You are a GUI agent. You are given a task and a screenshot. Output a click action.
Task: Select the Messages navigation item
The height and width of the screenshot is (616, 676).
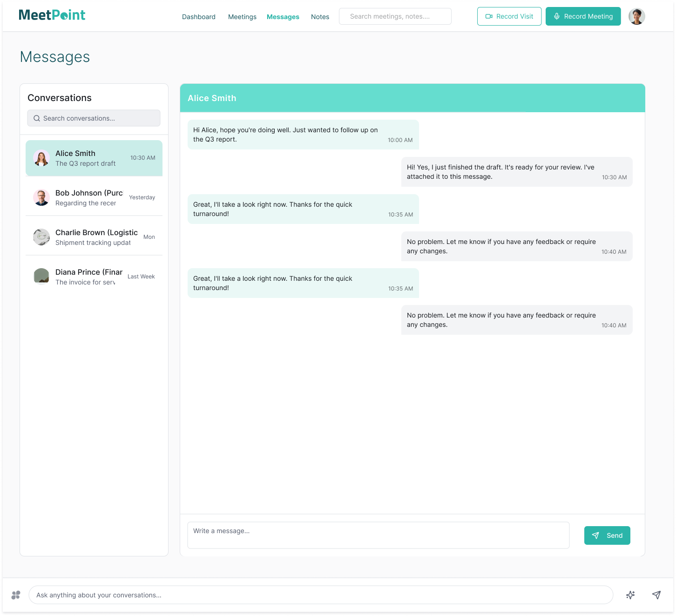coord(283,17)
